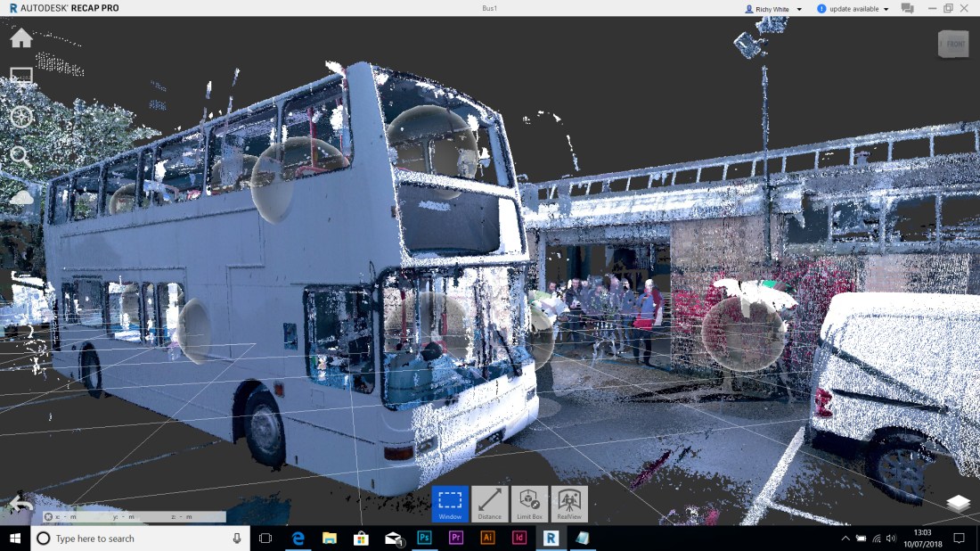
Task: Activate the navigation wheel tool
Action: point(20,117)
